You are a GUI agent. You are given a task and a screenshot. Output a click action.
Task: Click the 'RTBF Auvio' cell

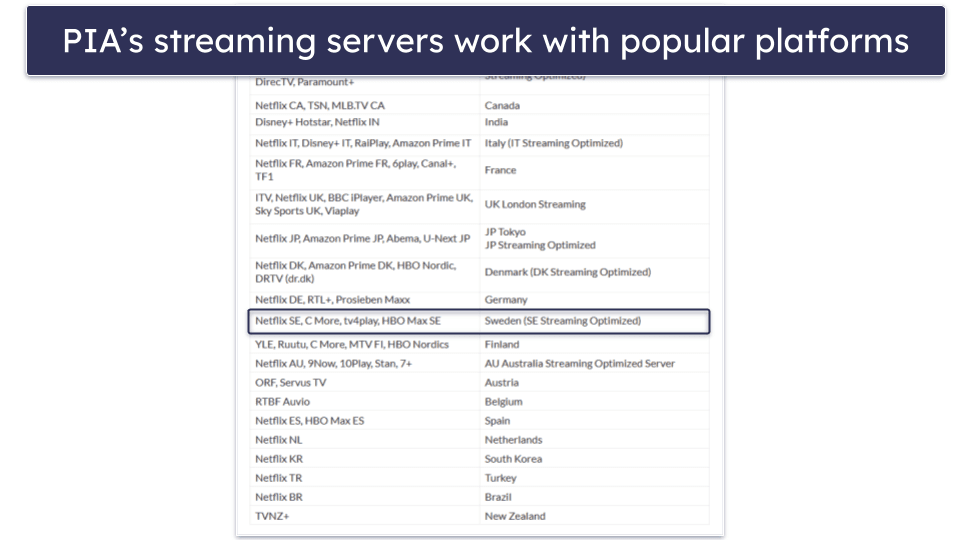tap(364, 402)
